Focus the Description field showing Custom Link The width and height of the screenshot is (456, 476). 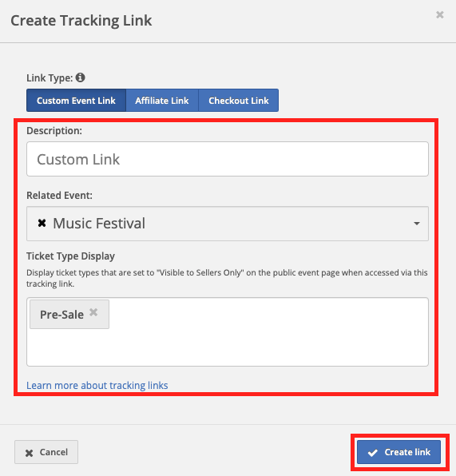228,159
